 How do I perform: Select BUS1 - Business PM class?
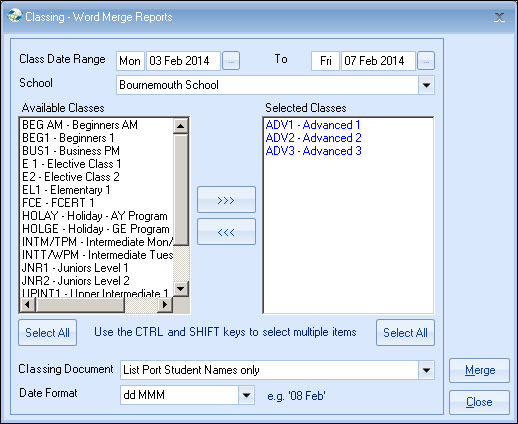click(71, 151)
